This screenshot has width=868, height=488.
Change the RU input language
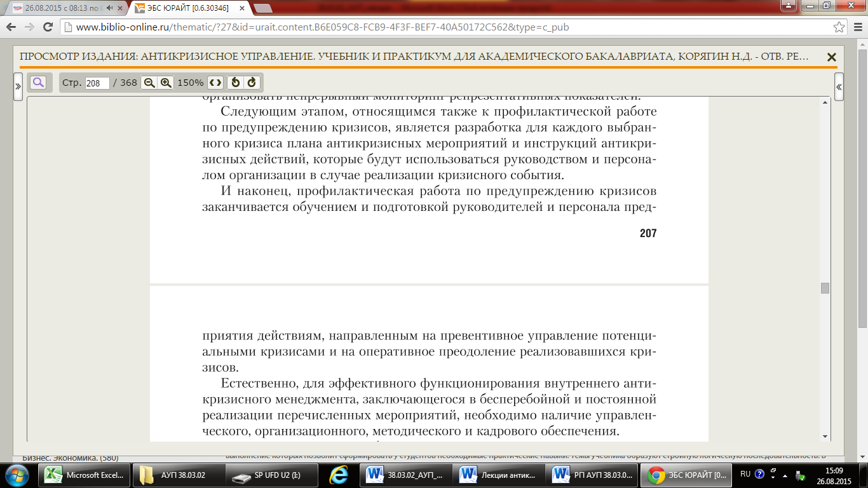tap(745, 474)
